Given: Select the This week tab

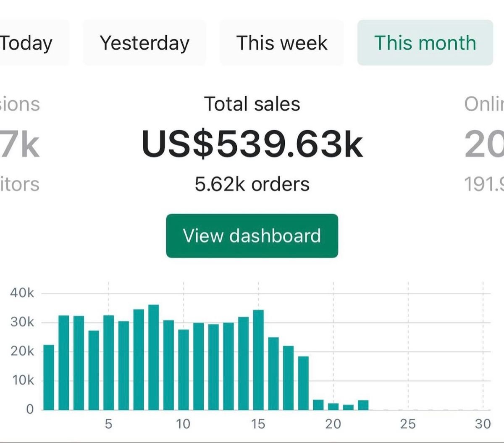Looking at the screenshot, I should point(281,42).
